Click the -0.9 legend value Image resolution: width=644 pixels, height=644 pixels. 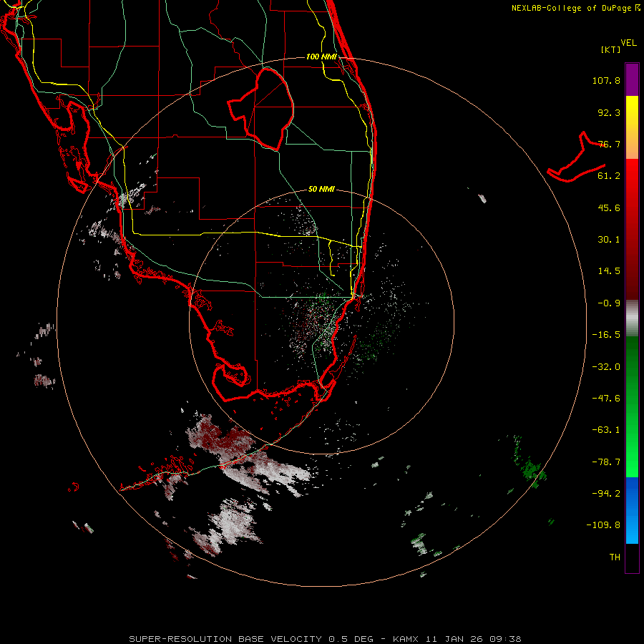point(609,303)
